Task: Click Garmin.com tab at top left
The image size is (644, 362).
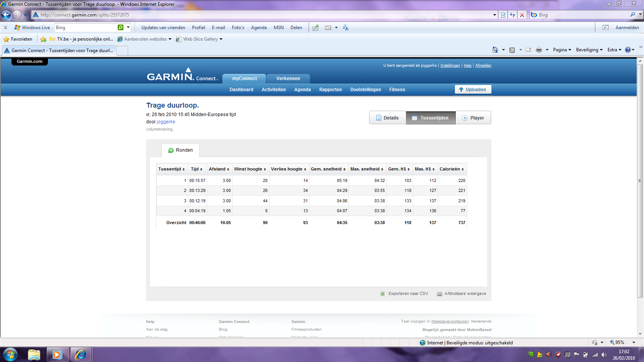Action: [x=30, y=61]
